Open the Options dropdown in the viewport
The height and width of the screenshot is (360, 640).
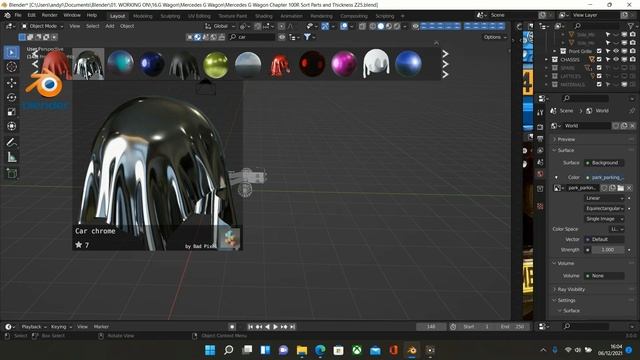pyautogui.click(x=495, y=37)
